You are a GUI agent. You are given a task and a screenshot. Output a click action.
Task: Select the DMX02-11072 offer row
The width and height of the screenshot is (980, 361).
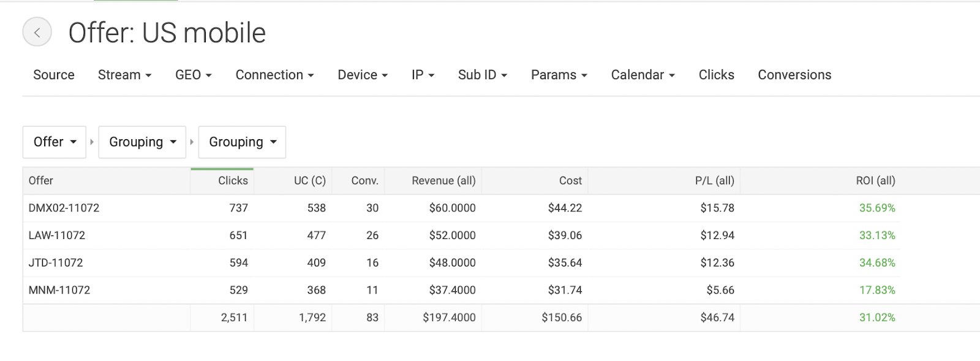(501, 208)
